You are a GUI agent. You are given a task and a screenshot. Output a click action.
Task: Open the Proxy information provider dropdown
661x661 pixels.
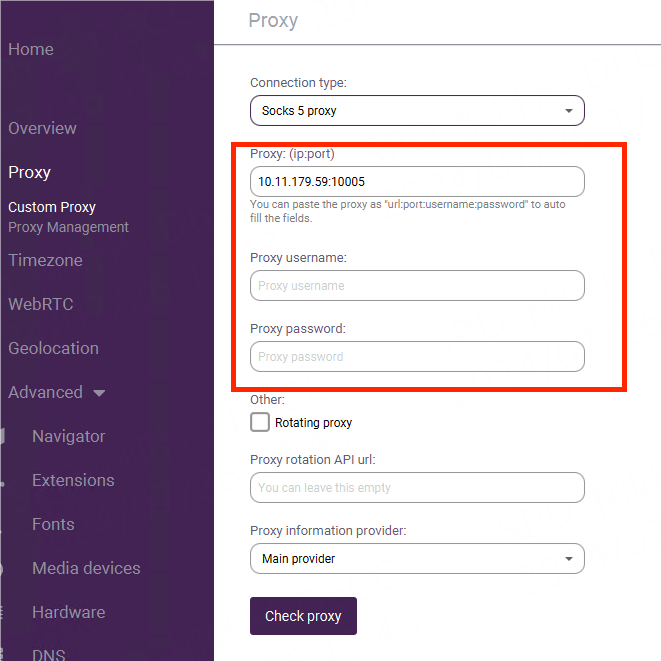click(416, 559)
